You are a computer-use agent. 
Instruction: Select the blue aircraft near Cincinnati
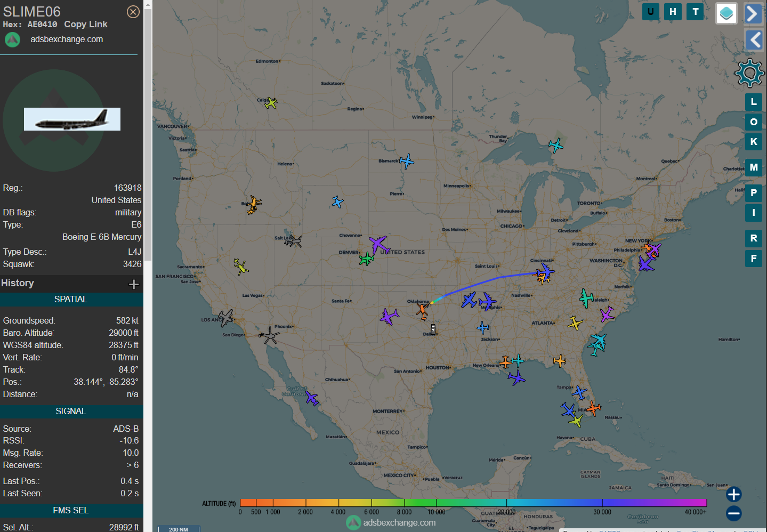[x=546, y=271]
